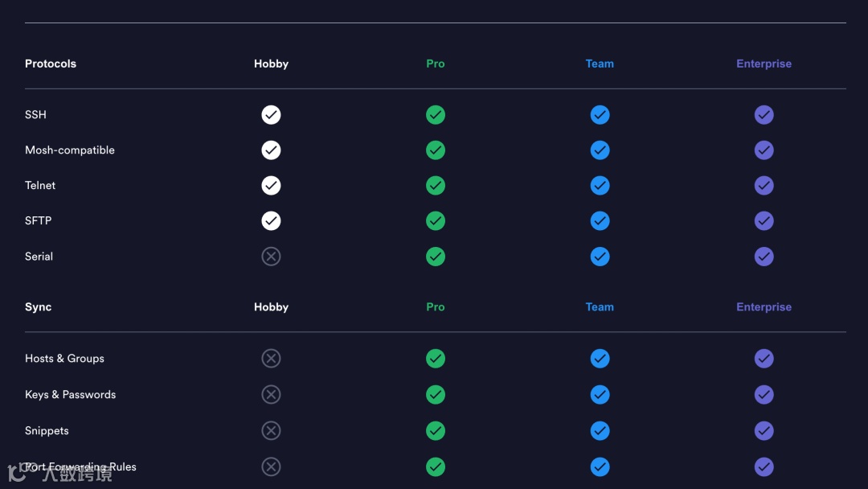The width and height of the screenshot is (868, 489).
Task: Click the Hosts & Groups X under Hobby
Action: point(271,359)
